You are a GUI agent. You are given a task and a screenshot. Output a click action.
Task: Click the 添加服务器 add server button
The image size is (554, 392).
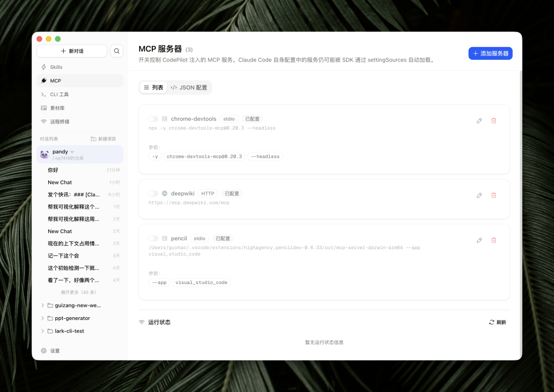[x=490, y=53]
